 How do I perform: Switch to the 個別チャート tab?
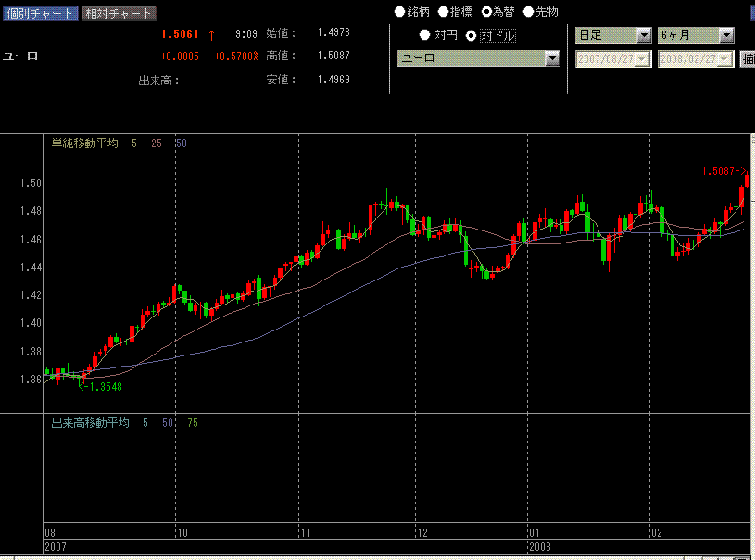39,14
